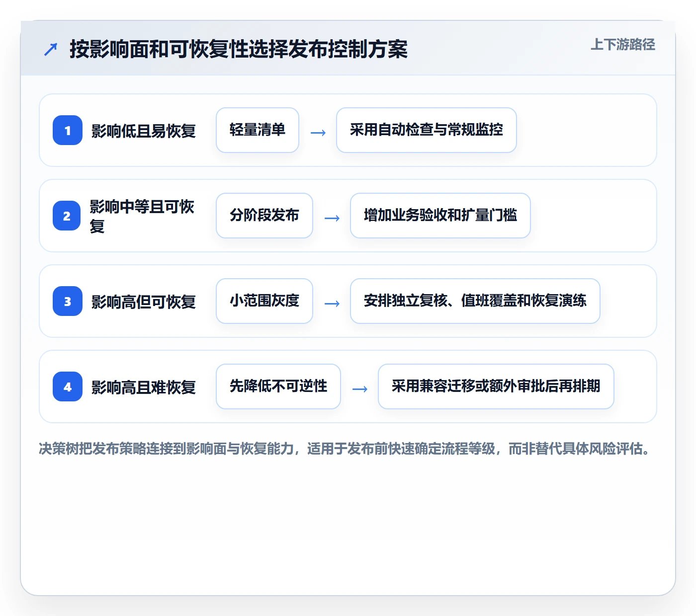Click the 先降低不可逆性 chip

pyautogui.click(x=278, y=386)
